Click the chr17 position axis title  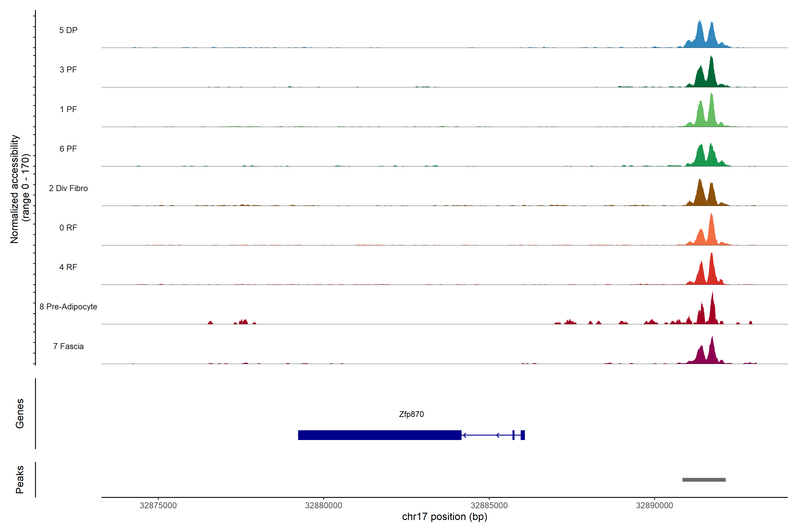coord(444,517)
